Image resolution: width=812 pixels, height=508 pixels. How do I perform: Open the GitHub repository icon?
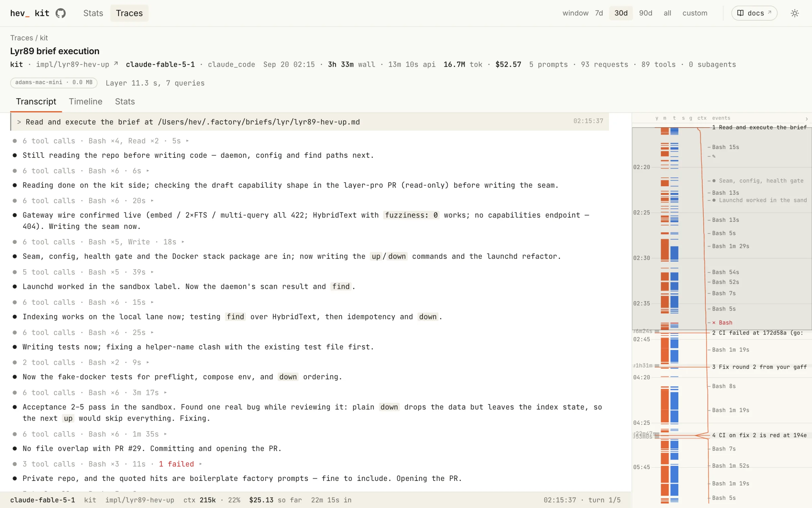click(61, 13)
